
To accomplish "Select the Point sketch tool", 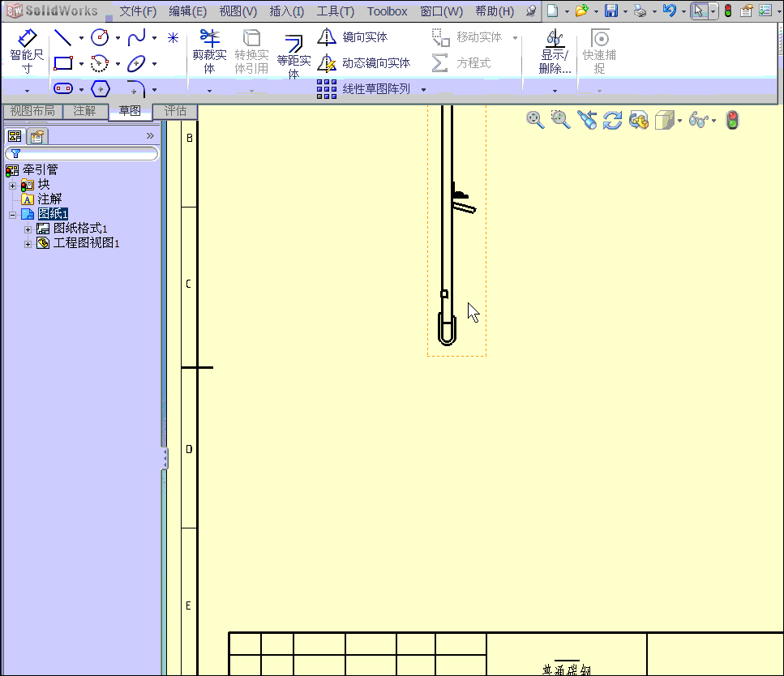I will (173, 38).
